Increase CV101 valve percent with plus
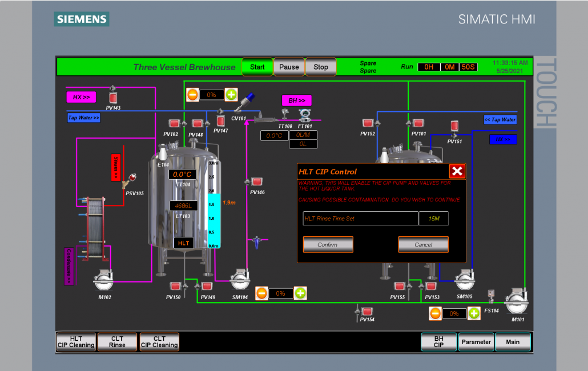Screen dimensions: 588x371 pyautogui.click(x=231, y=95)
